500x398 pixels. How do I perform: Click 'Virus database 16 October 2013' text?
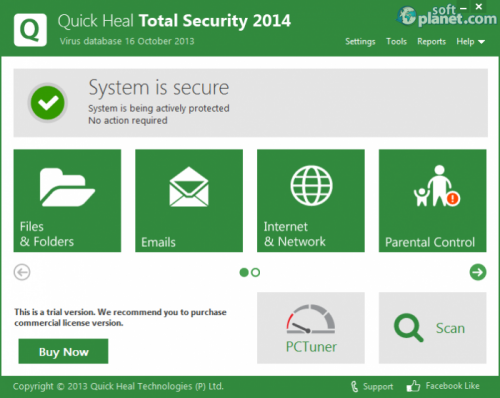pos(127,41)
